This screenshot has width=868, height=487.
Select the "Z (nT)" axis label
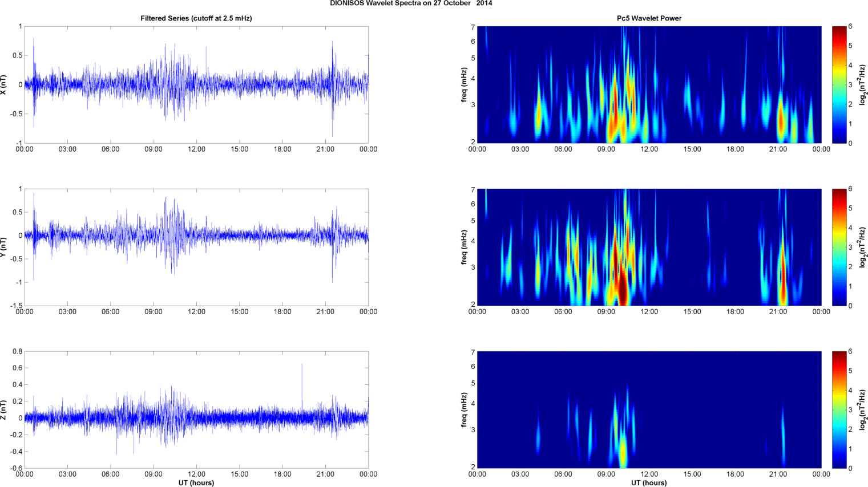tap(4, 410)
